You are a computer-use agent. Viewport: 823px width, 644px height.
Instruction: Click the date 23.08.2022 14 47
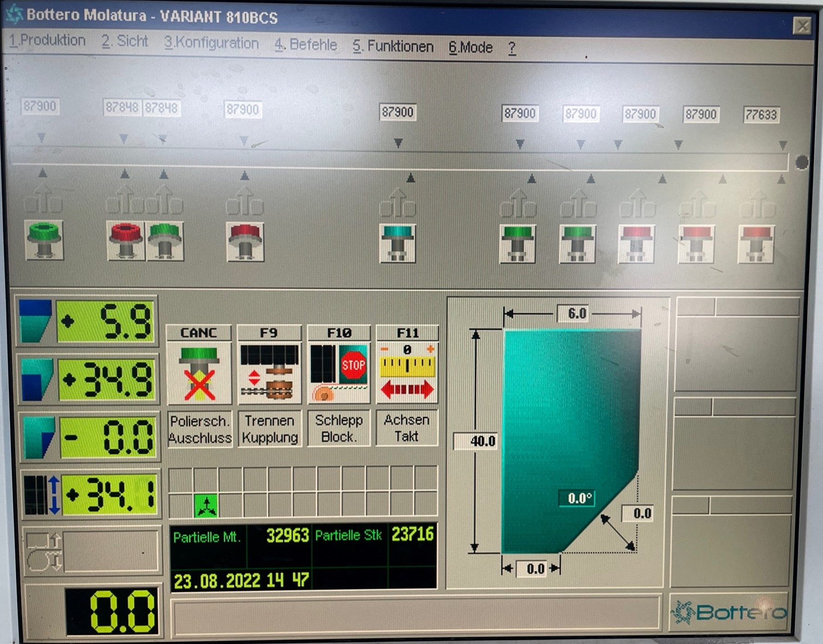[x=241, y=580]
